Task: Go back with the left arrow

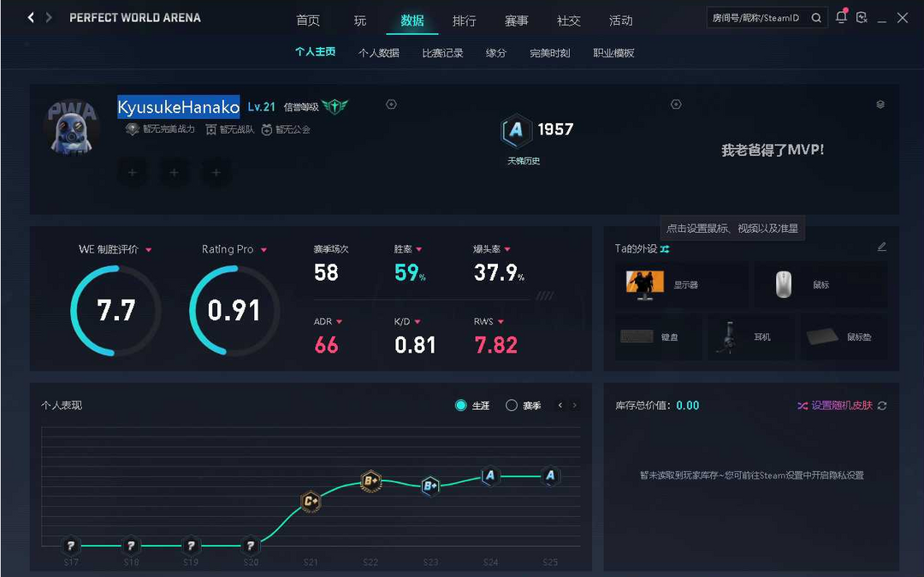Action: coord(31,18)
